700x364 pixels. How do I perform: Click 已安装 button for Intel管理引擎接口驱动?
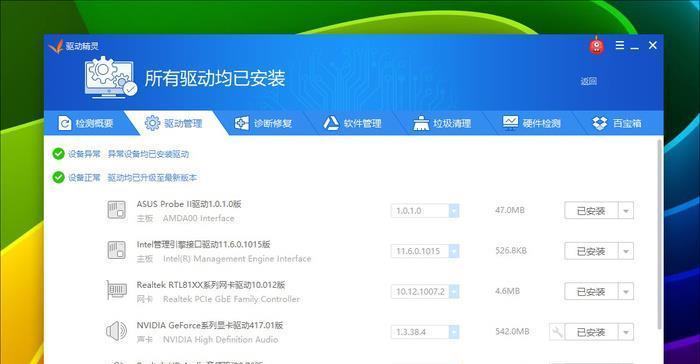(592, 251)
